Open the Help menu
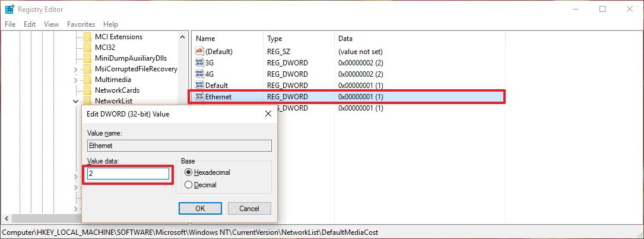644x239 pixels. pos(110,24)
